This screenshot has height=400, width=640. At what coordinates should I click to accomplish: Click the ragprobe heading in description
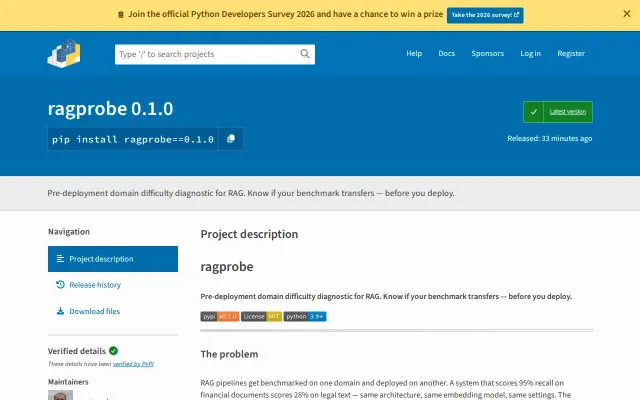pos(227,267)
